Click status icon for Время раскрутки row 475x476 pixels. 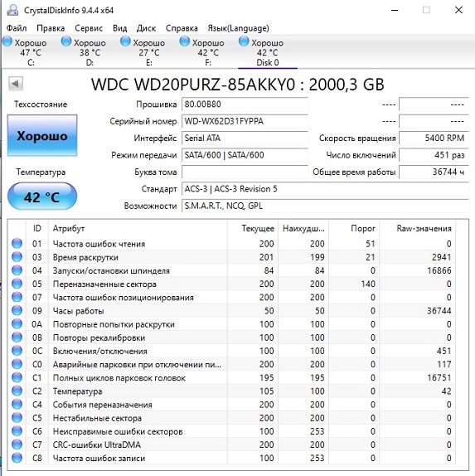(x=17, y=257)
